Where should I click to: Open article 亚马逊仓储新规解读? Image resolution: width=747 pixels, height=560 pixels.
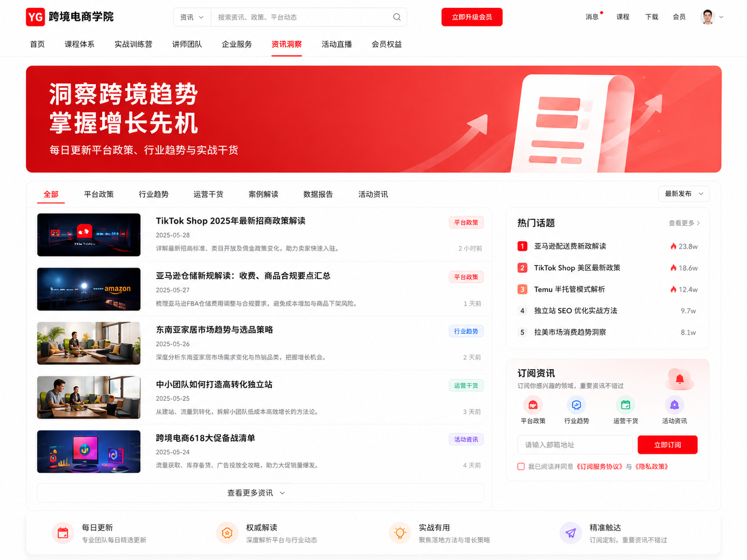243,276
